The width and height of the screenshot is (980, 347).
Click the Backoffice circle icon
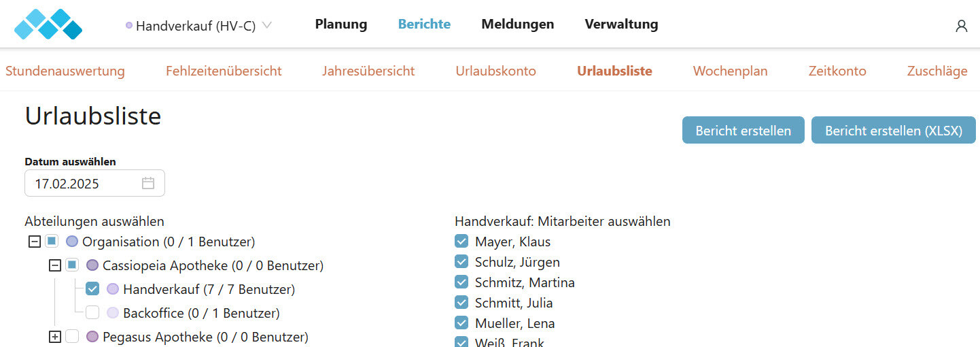click(x=113, y=313)
